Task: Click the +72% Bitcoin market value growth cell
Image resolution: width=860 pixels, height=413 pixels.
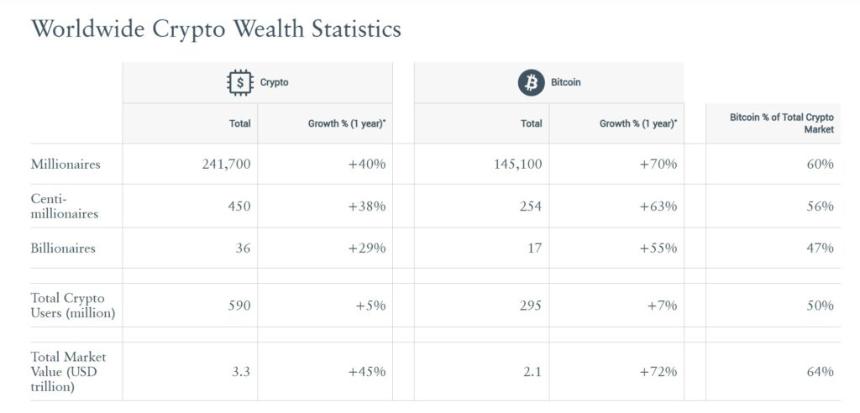Action: click(x=658, y=371)
